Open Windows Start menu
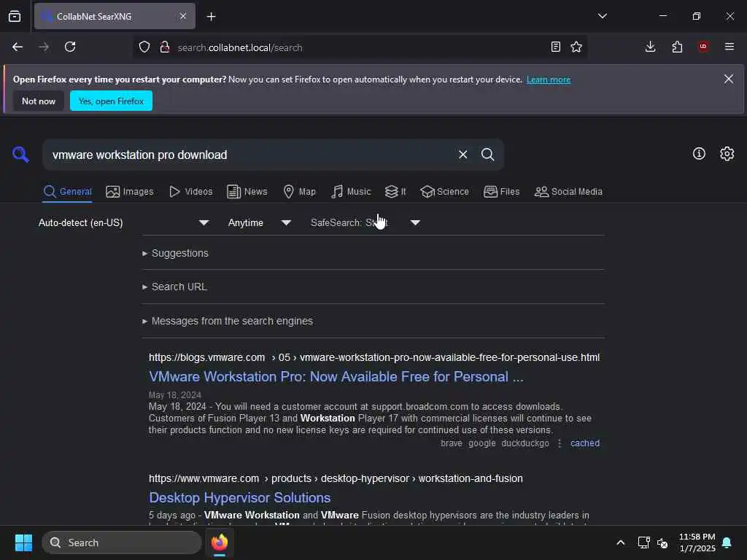 [23, 542]
